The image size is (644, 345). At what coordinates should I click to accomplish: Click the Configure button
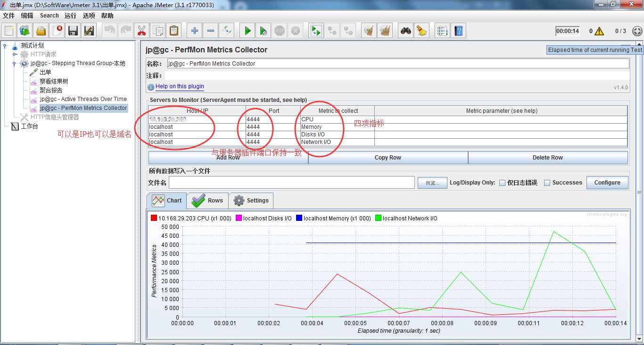607,183
